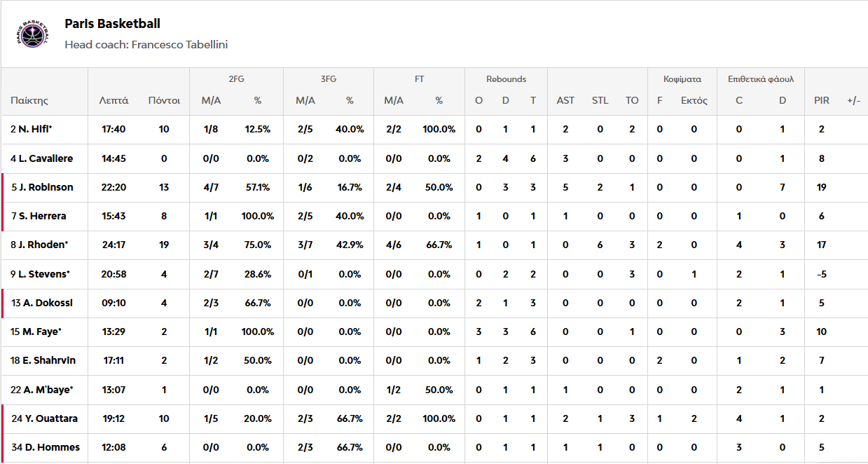Click the Παίκτης column header

pyautogui.click(x=29, y=100)
